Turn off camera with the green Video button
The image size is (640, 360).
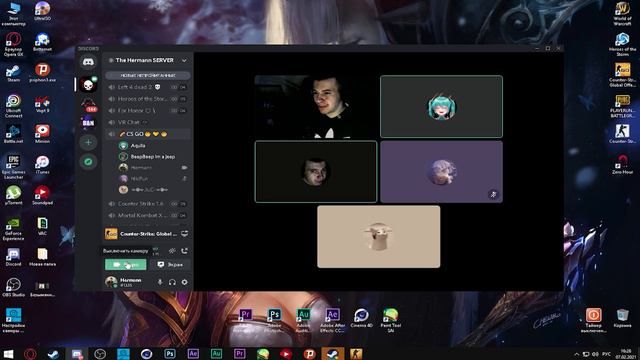point(126,264)
